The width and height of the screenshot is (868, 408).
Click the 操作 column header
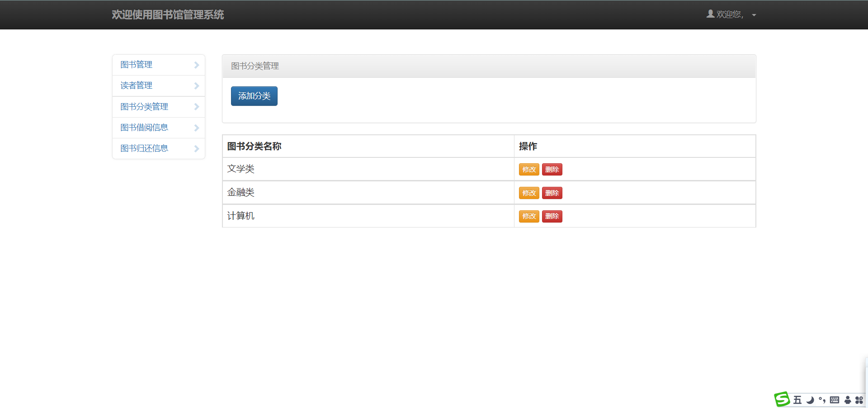tap(635, 146)
